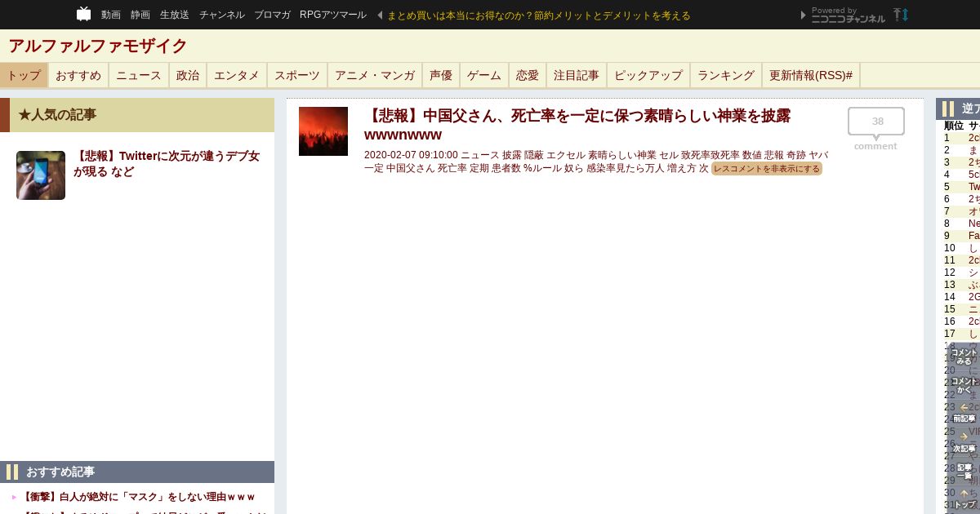Open ブロマガ in Niconico top bar
Viewport: 980px width, 514px height.
(272, 15)
